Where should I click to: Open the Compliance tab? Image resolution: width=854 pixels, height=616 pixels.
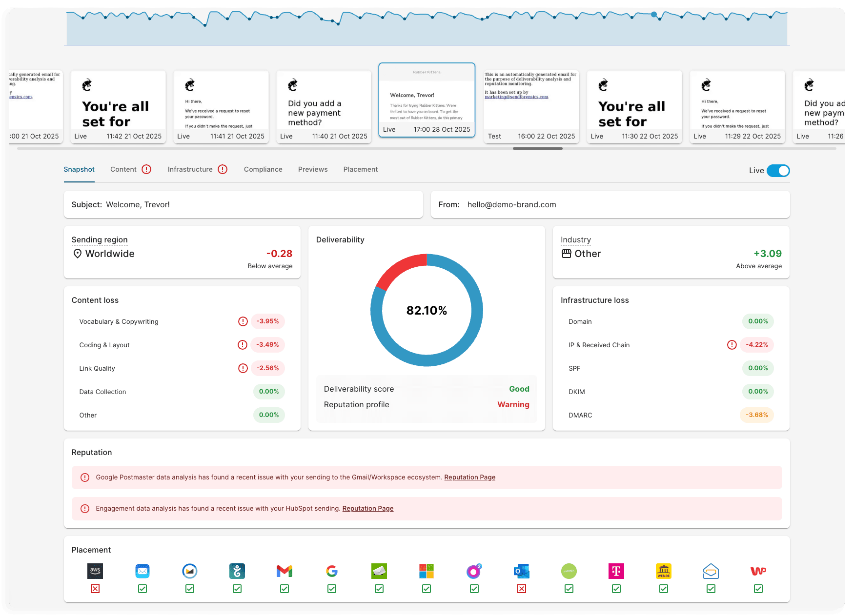263,169
